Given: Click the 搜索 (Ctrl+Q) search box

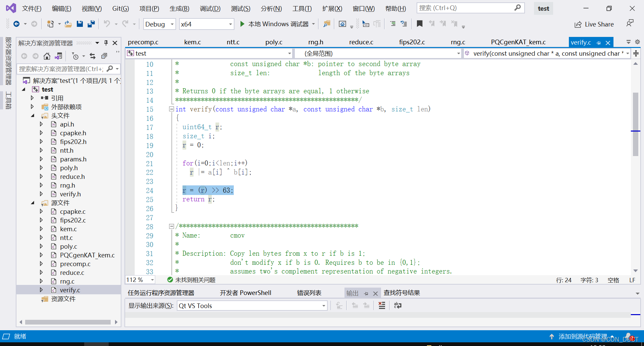Looking at the screenshot, I should [470, 8].
